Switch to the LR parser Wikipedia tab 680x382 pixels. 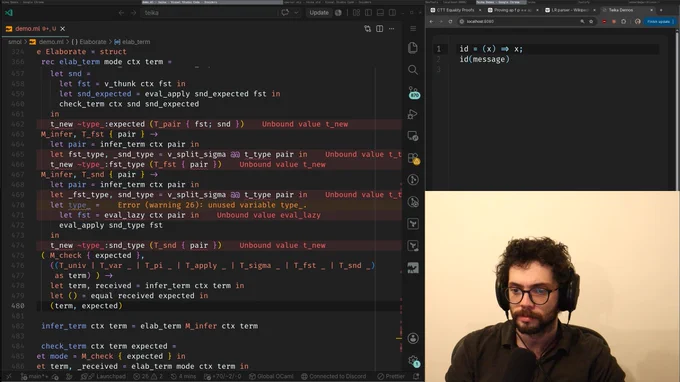click(570, 10)
